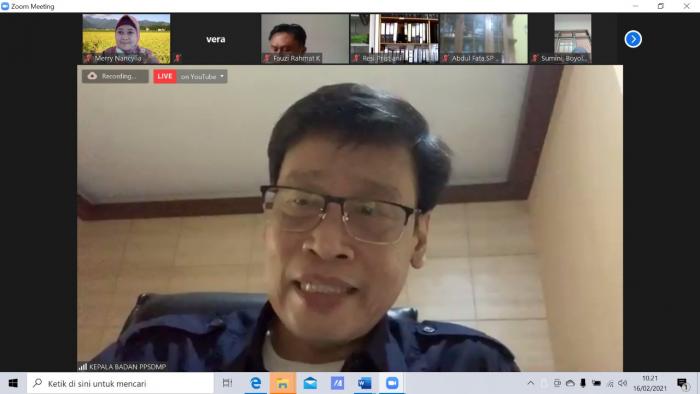Select Fauzi Rahmat K's video thumbnail
Image resolution: width=700 pixels, height=394 pixels.
click(x=305, y=39)
